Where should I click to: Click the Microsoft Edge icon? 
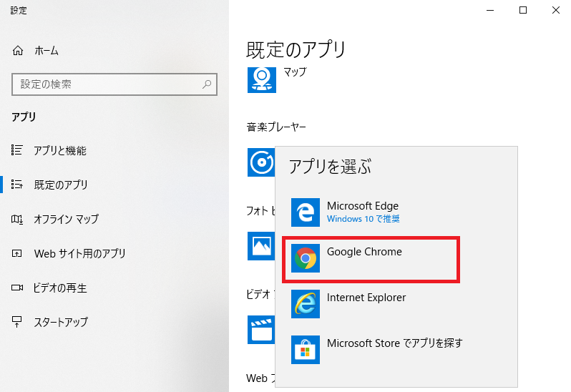[x=306, y=212]
